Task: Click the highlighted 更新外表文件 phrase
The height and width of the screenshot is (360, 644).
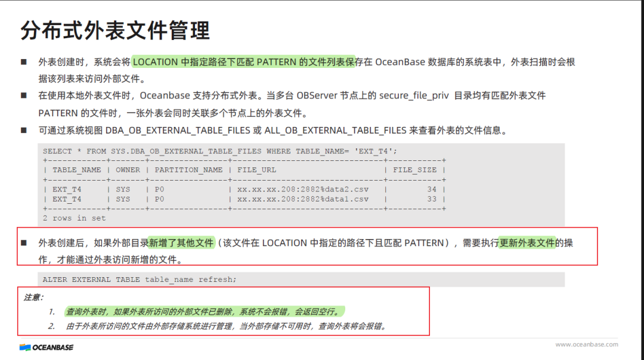Action: (x=527, y=243)
